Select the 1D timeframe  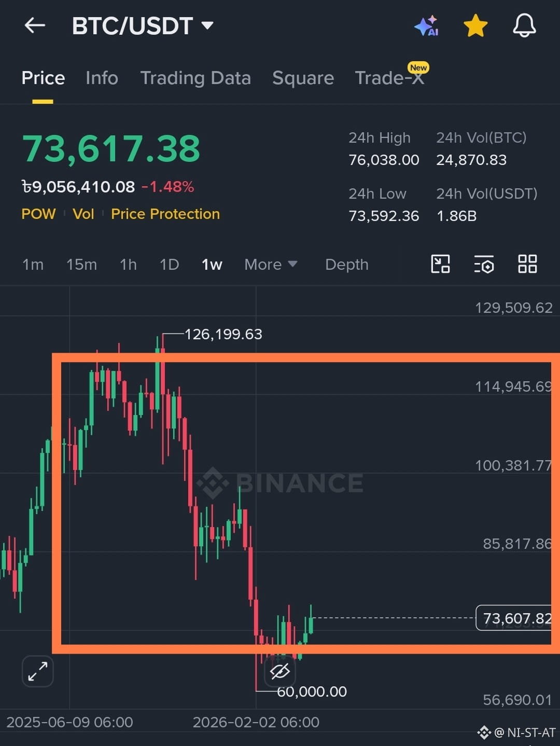tap(169, 265)
